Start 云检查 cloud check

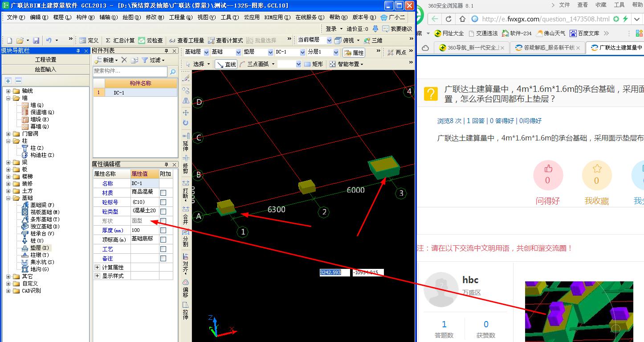(151, 40)
